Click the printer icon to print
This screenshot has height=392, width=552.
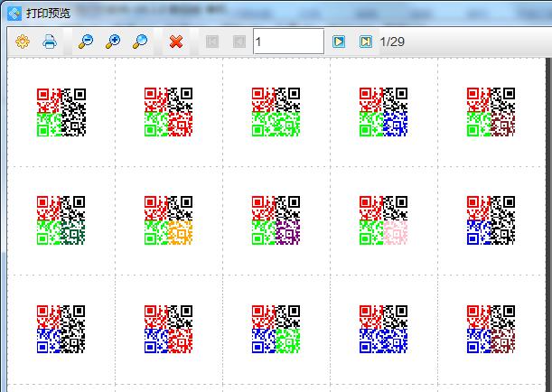point(50,42)
